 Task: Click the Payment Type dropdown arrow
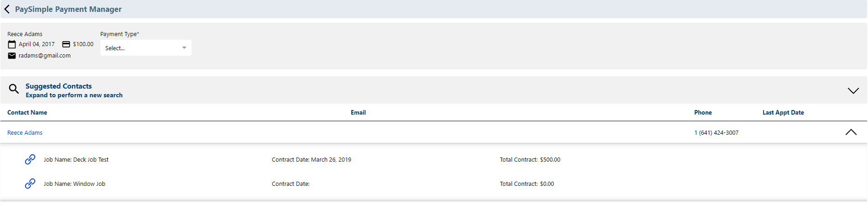(x=184, y=48)
